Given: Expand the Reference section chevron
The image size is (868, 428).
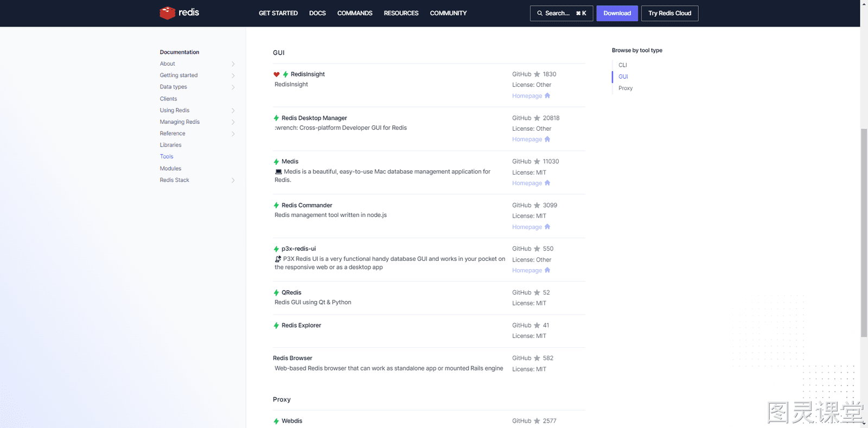Looking at the screenshot, I should click(233, 134).
